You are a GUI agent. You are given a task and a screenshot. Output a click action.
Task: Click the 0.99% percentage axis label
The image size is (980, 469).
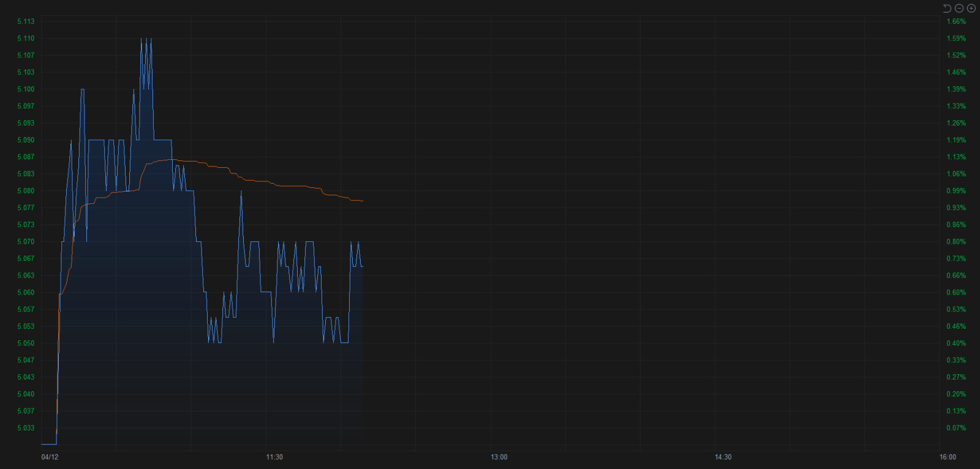coord(956,191)
